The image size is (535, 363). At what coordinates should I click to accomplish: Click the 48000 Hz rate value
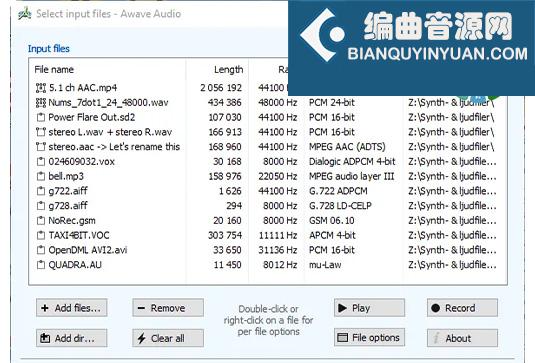278,103
